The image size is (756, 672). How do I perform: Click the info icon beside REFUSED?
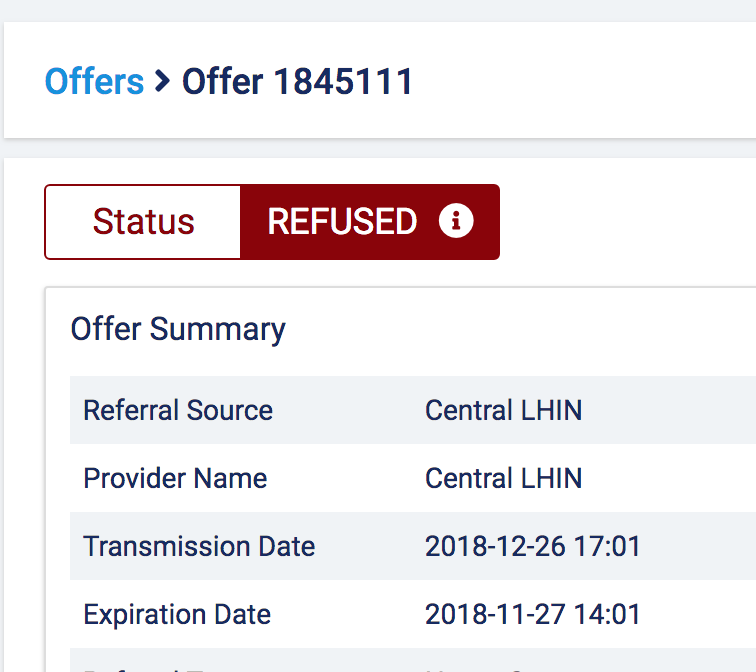(x=456, y=221)
